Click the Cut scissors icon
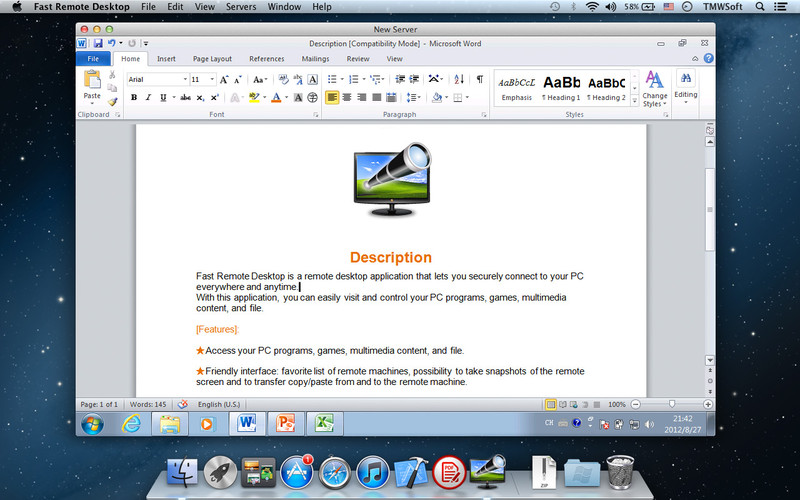Viewport: 800px width, 500px height. click(x=112, y=75)
